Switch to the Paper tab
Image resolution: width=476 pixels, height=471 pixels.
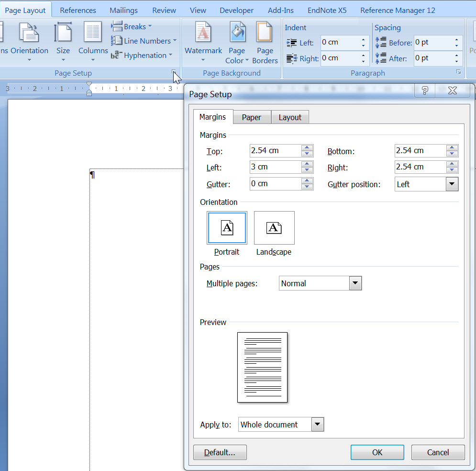252,117
